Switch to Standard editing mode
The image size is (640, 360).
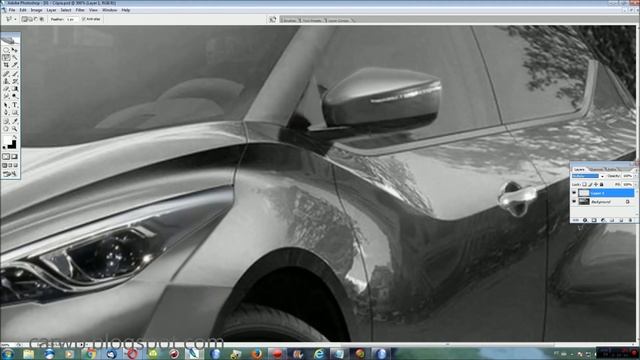point(6,156)
